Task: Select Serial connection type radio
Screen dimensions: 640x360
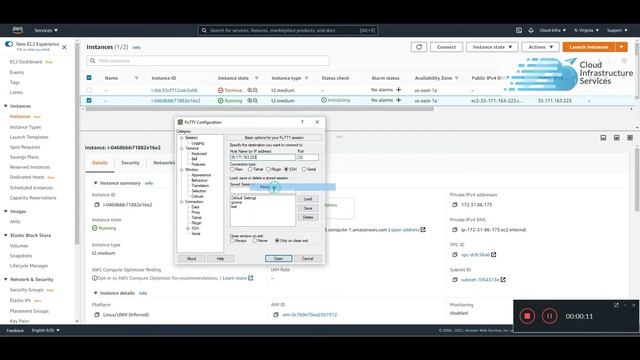Action: point(304,169)
